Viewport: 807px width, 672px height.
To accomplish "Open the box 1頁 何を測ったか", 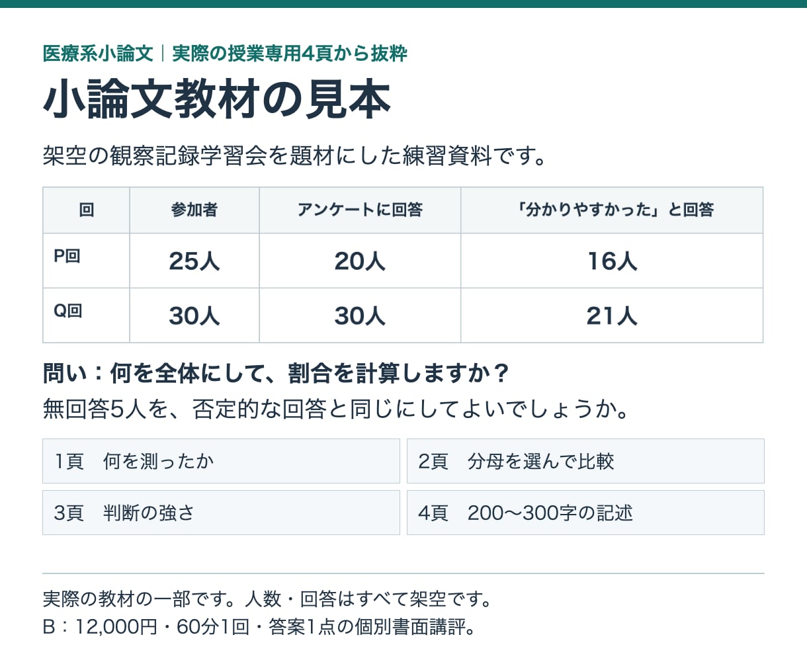I will coord(221,461).
